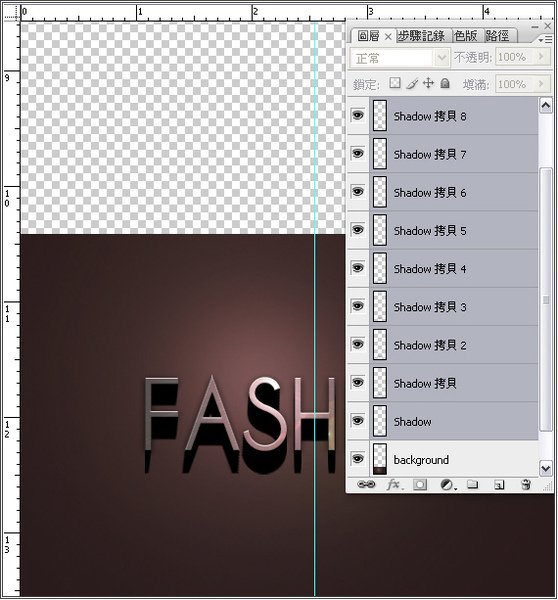Open the layers panel options menu
Screen dimensions: 558x600
point(545,39)
